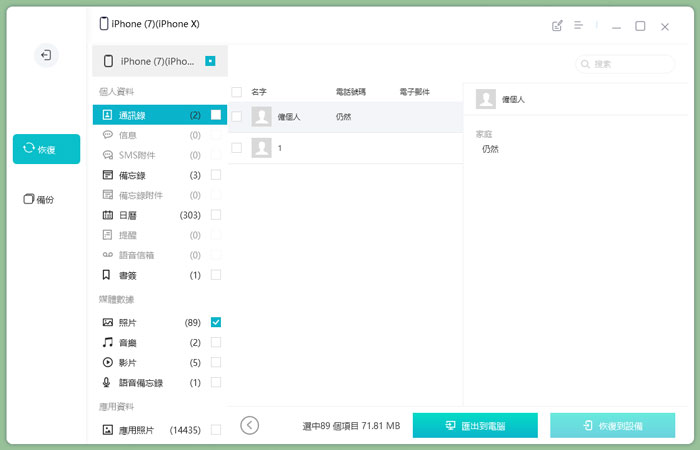The image size is (700, 450).
Task: Click the 通訊錄 contacts icon
Action: tap(108, 115)
